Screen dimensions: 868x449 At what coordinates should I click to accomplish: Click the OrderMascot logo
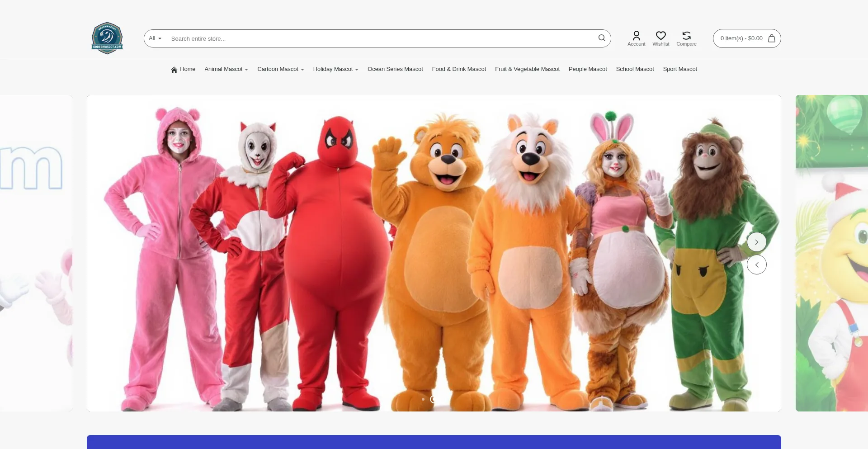pos(107,38)
